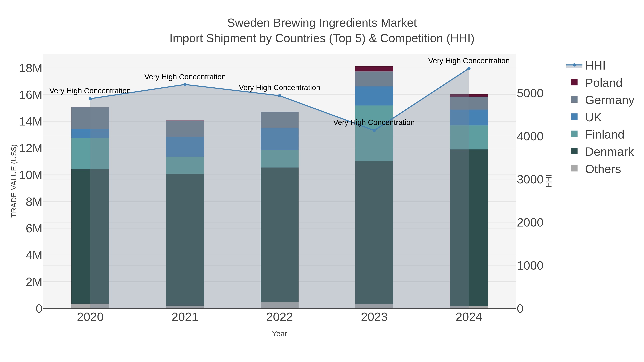Click the 2020 x-axis label
644x362 pixels.
click(x=90, y=317)
